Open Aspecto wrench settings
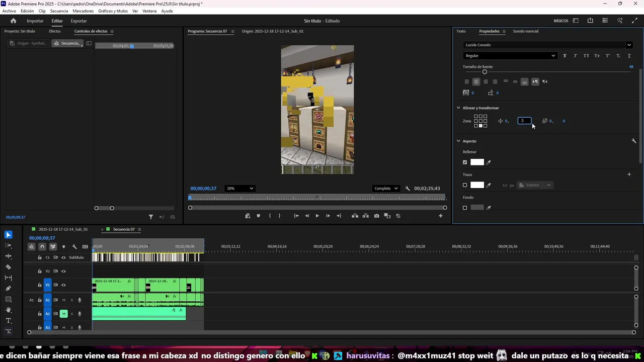 634,141
